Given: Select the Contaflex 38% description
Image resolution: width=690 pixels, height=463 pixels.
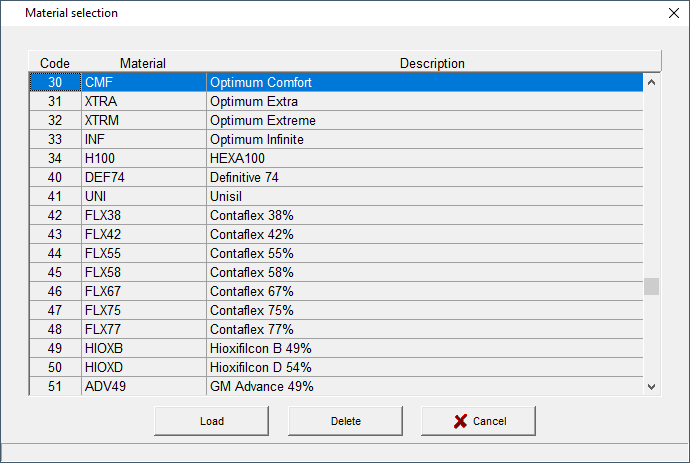Looking at the screenshot, I should point(425,215).
